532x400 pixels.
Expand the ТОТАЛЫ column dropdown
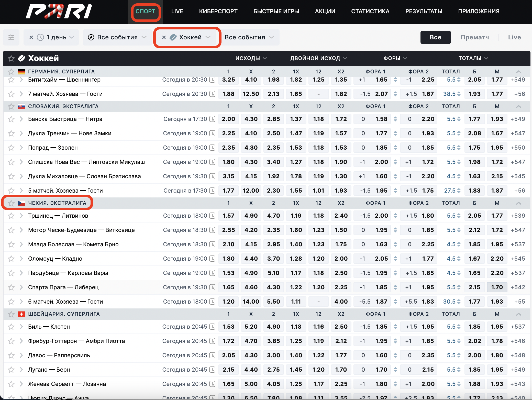click(473, 58)
